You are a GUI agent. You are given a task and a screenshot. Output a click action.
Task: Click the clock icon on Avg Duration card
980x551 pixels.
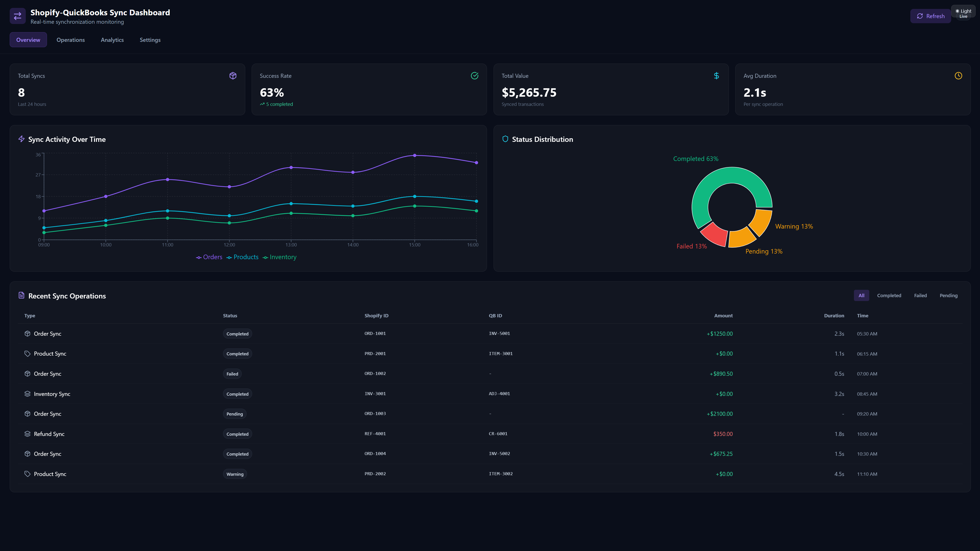tap(959, 76)
